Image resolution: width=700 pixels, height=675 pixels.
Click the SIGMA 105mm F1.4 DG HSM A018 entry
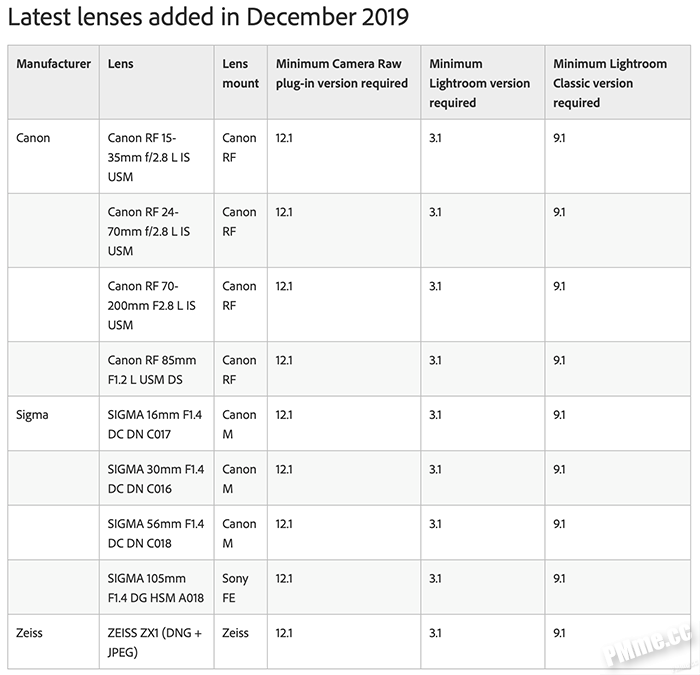[x=156, y=588]
